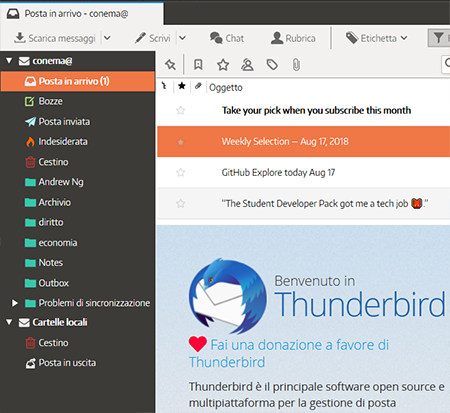The height and width of the screenshot is (413, 450).
Task: Expand Problemi di sincronizzazione folder
Action: 15,303
